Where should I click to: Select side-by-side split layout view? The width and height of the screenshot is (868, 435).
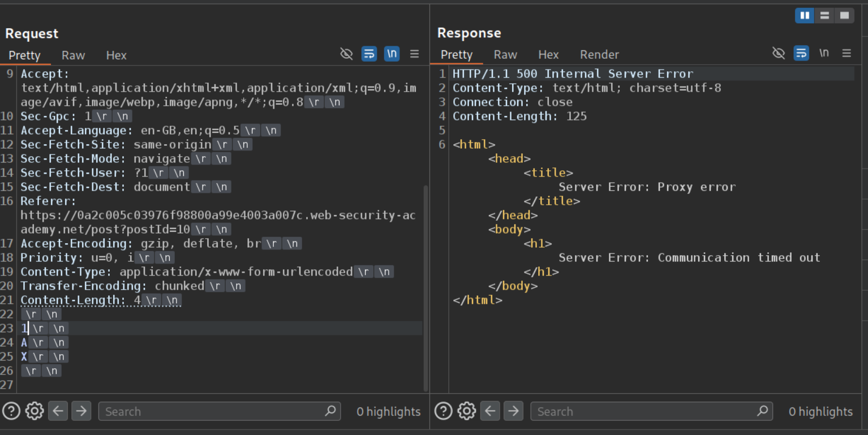point(804,16)
